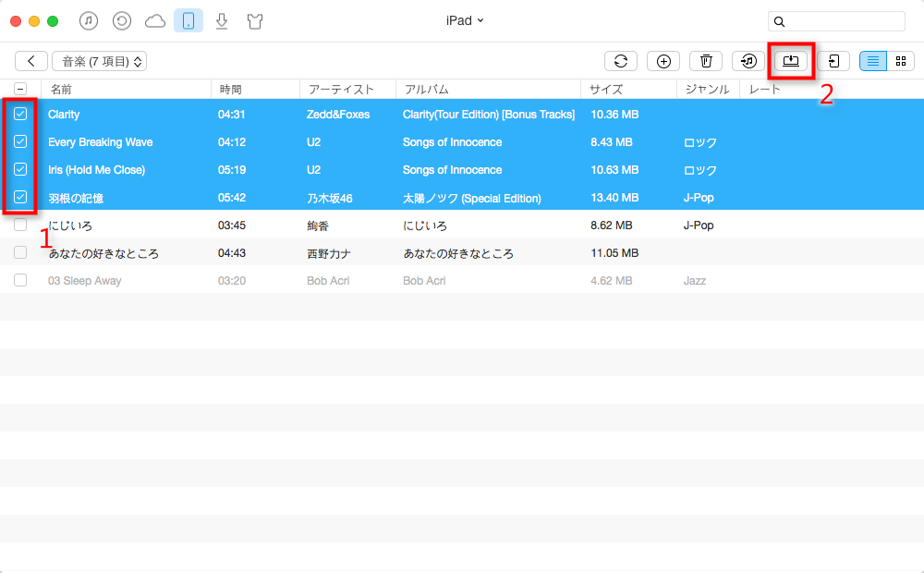This screenshot has height=573, width=924.
Task: Click the 8.62 MB size cell
Action: pos(612,226)
